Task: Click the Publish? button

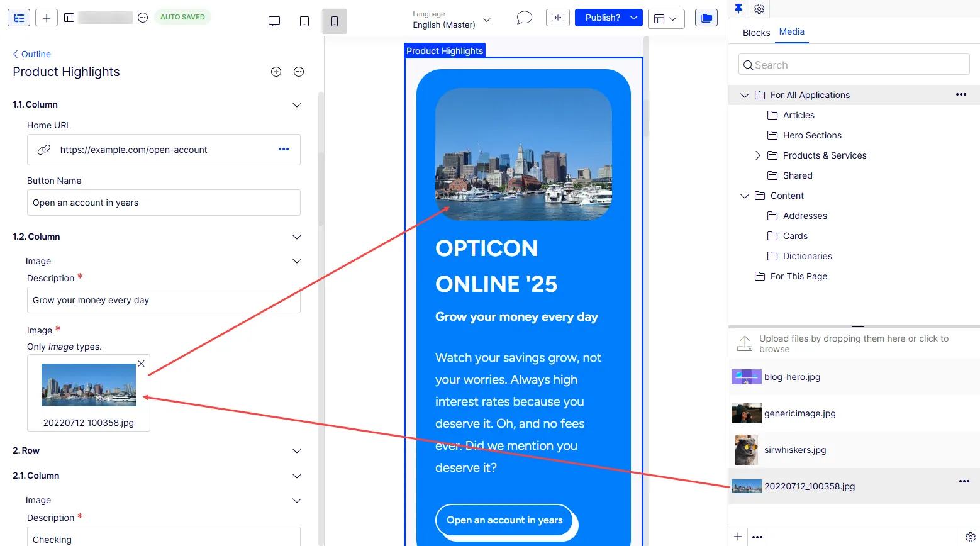Action: pyautogui.click(x=602, y=18)
